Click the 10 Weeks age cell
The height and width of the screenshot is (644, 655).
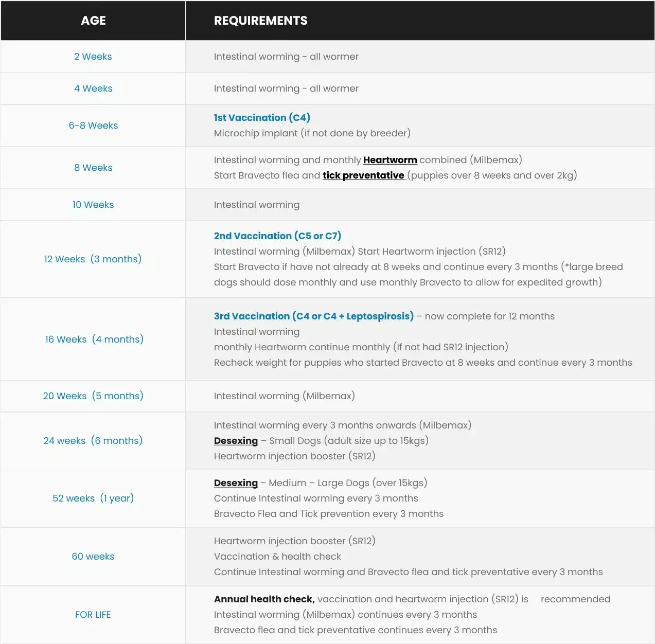click(x=93, y=205)
